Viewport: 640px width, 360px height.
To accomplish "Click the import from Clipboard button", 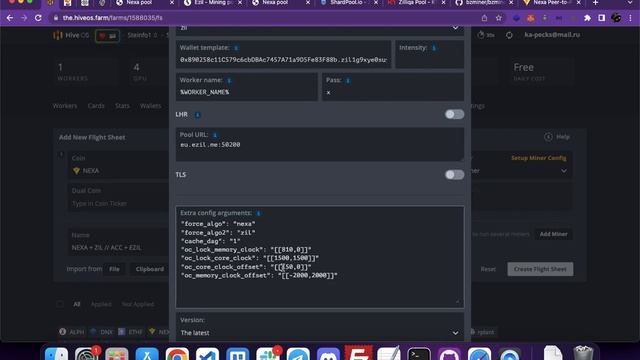I will point(149,269).
